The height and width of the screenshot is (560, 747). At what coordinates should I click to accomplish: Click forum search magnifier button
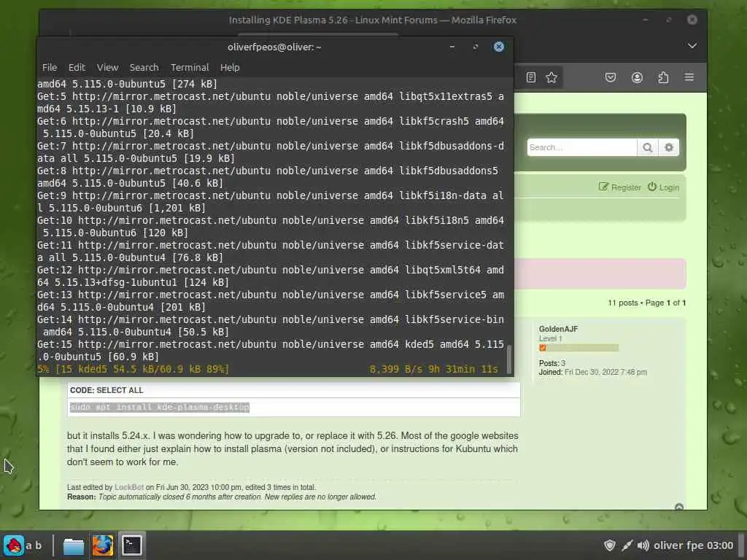648,147
